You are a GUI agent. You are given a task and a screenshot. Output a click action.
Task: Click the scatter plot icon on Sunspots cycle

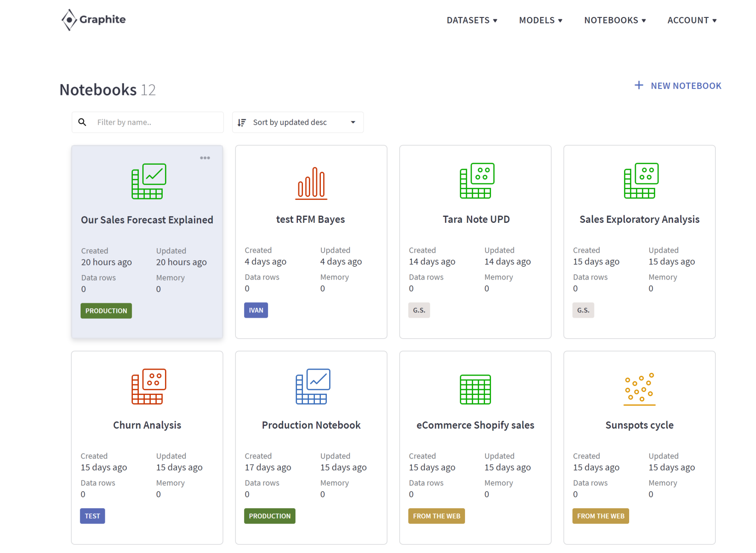tap(639, 388)
